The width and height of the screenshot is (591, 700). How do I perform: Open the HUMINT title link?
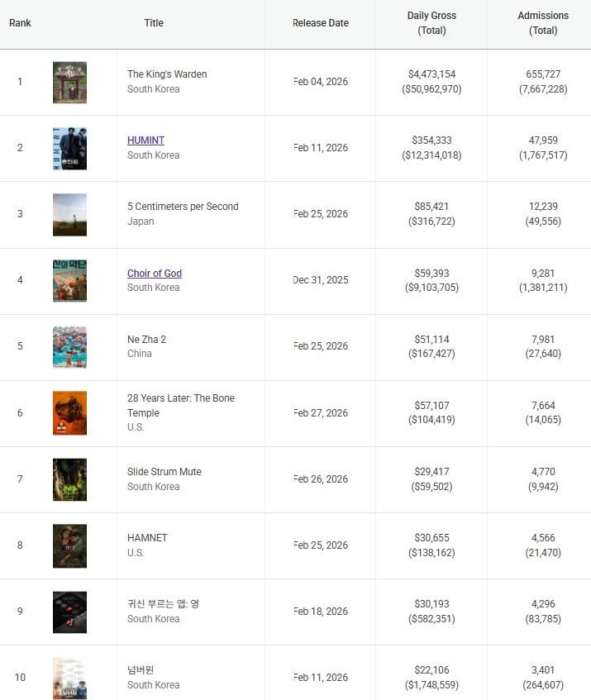tap(145, 140)
